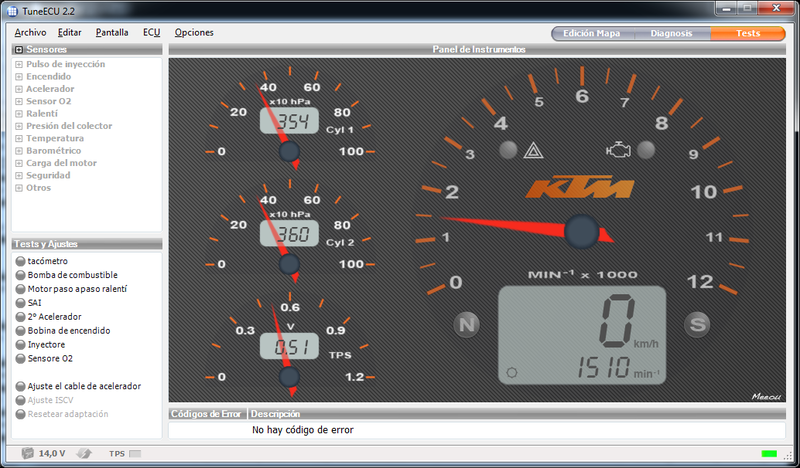Expand the Barométrico sensor node

[x=19, y=151]
